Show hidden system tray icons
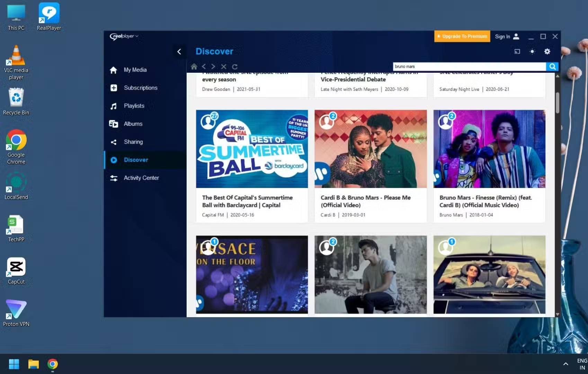Image resolution: width=588 pixels, height=374 pixels. pos(565,364)
